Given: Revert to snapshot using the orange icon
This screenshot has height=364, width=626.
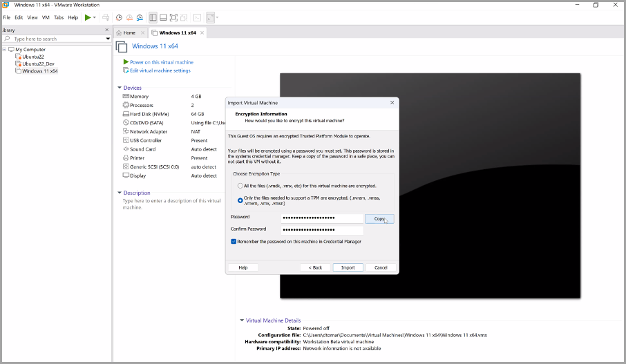Looking at the screenshot, I should (x=129, y=17).
